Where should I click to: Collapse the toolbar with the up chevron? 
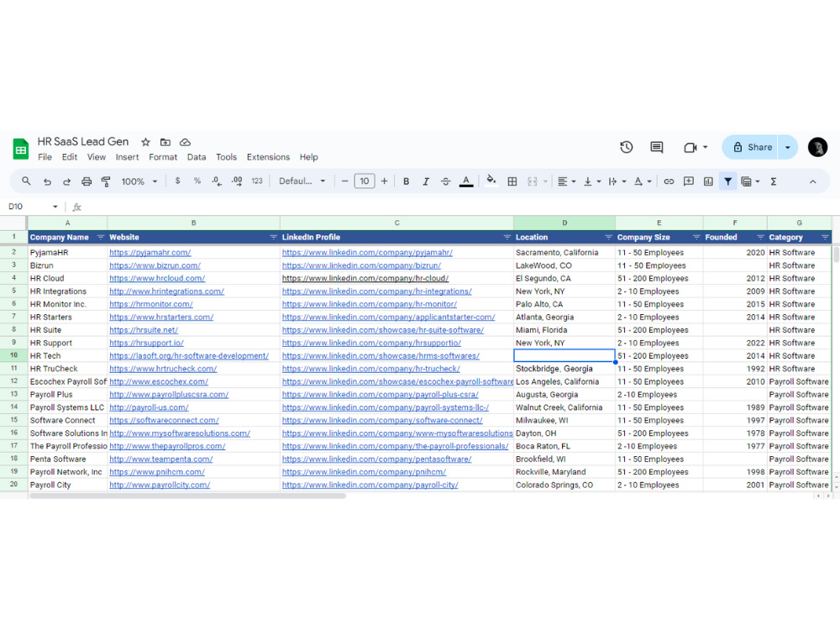[812, 181]
